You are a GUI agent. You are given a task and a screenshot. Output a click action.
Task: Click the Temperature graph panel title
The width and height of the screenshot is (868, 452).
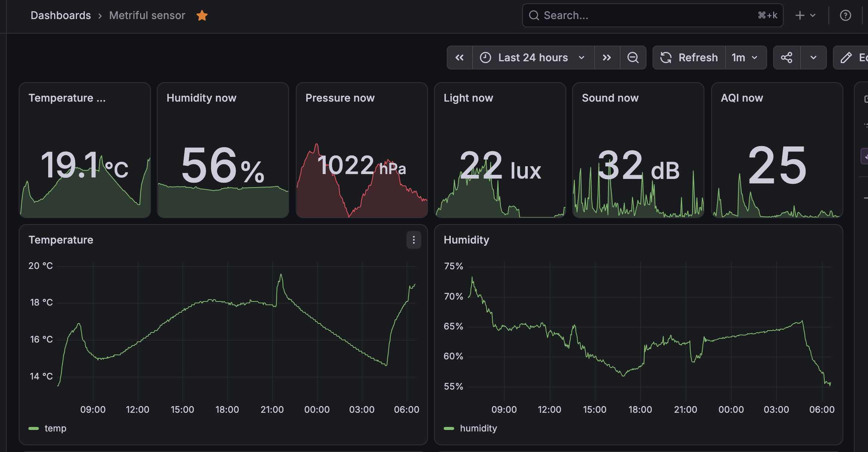click(61, 240)
